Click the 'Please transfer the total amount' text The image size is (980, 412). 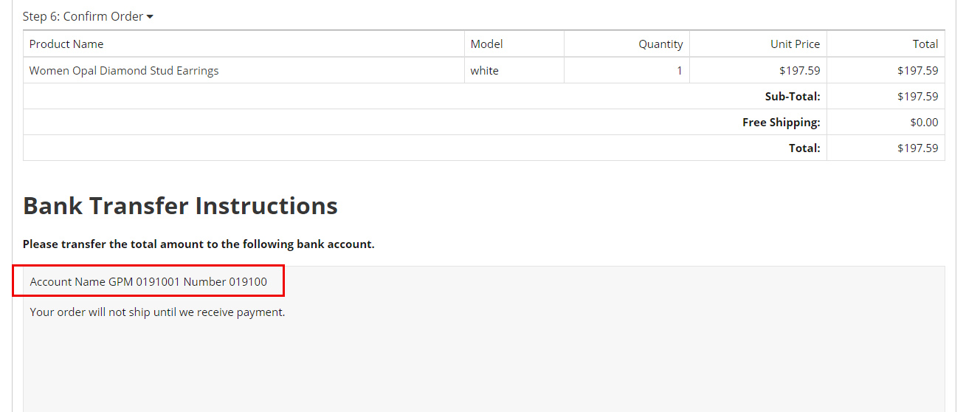[x=199, y=244]
